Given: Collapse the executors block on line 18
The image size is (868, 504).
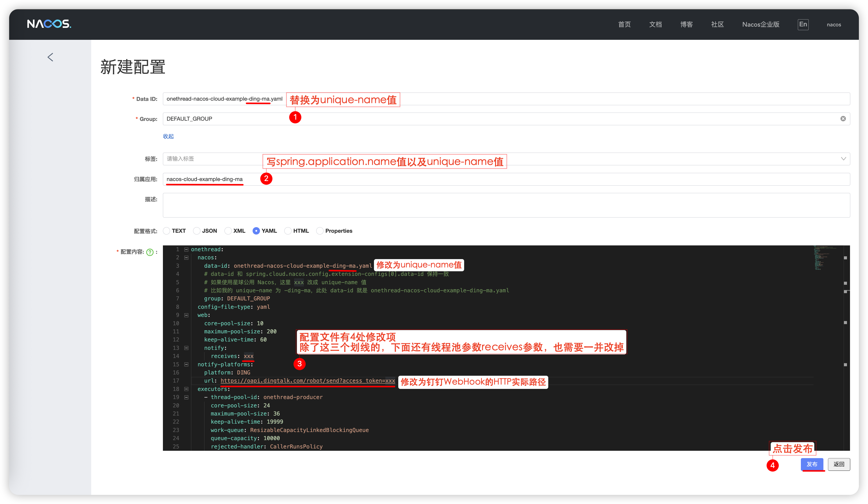Looking at the screenshot, I should coord(186,389).
